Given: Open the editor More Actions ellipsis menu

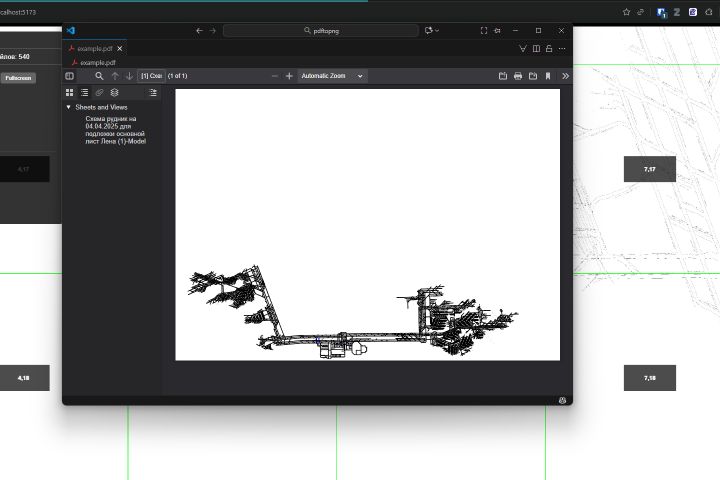Looking at the screenshot, I should [562, 48].
